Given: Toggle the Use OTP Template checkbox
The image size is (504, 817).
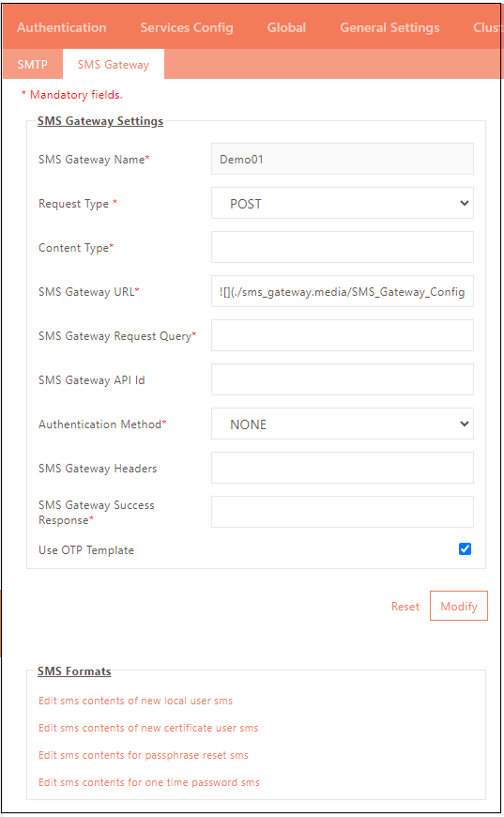Looking at the screenshot, I should coord(465,548).
